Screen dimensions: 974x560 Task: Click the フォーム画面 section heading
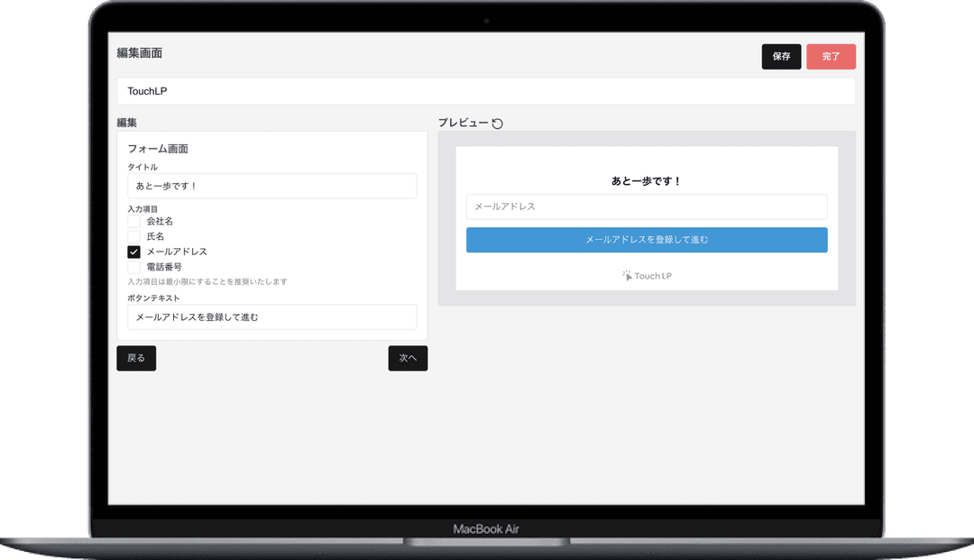point(158,149)
